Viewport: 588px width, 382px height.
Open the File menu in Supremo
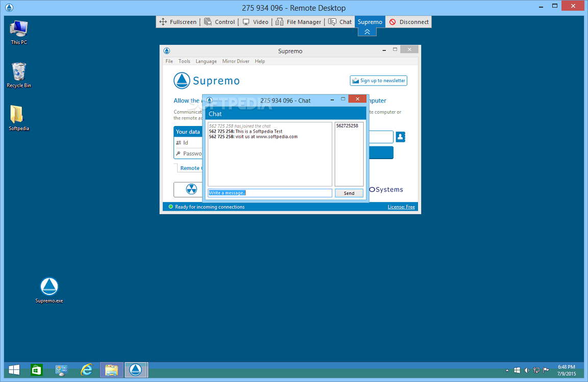click(x=169, y=61)
